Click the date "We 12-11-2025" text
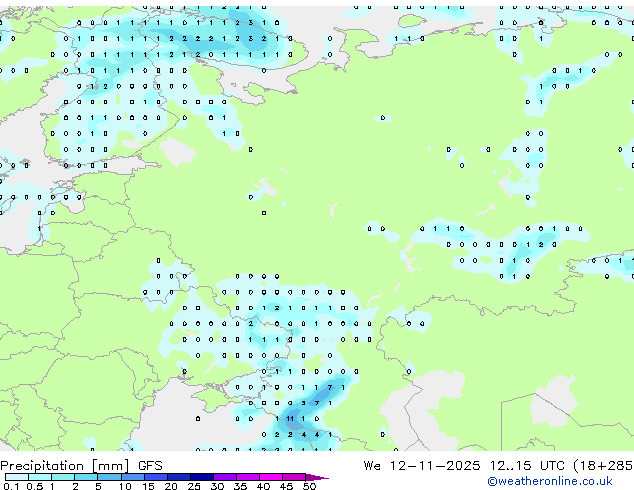 pos(422,466)
